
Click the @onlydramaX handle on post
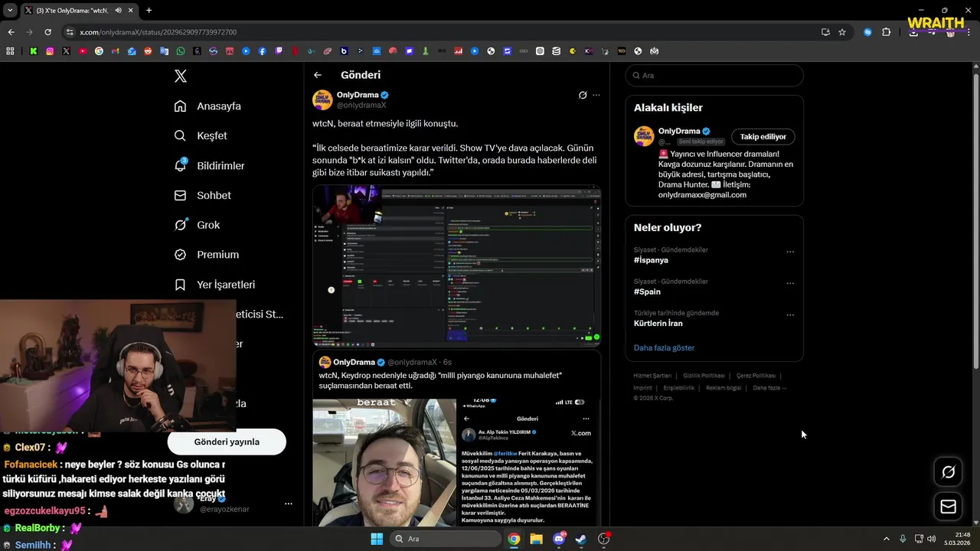(x=361, y=105)
